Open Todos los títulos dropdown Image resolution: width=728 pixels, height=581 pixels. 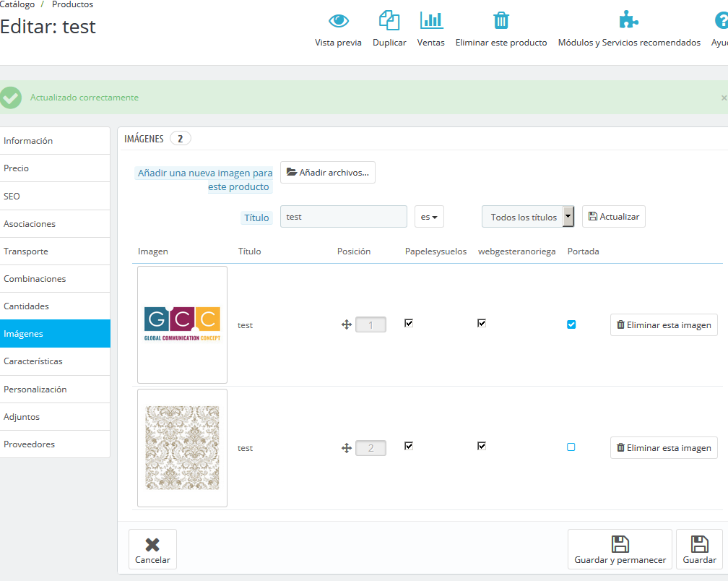tap(528, 216)
